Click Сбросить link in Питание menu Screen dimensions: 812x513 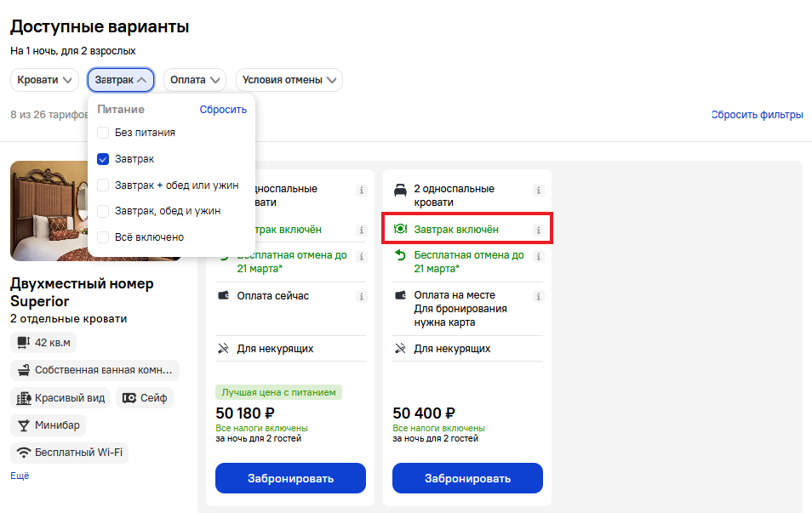(x=223, y=110)
